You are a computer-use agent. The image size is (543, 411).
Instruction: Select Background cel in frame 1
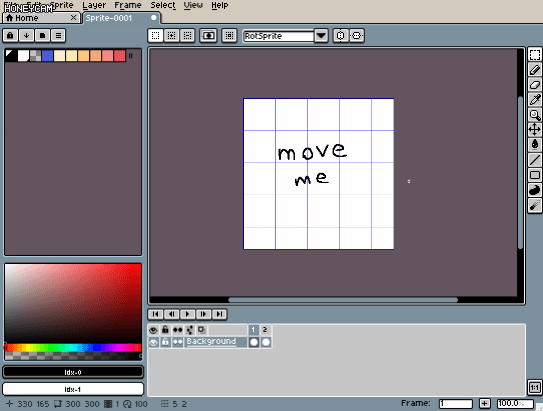pyautogui.click(x=253, y=342)
